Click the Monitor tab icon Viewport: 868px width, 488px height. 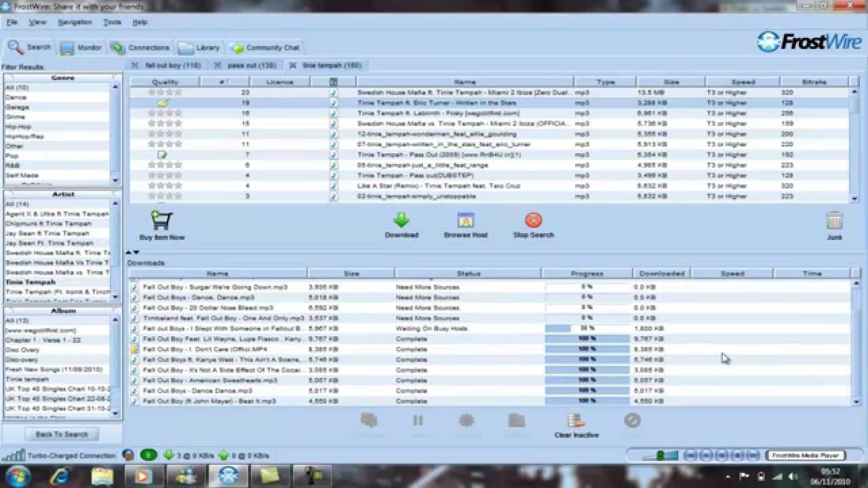click(66, 48)
